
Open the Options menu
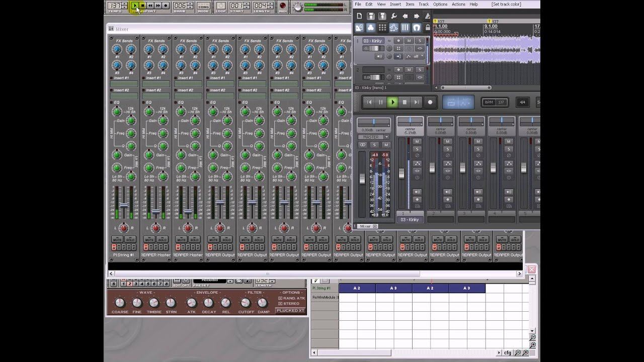coord(440,4)
